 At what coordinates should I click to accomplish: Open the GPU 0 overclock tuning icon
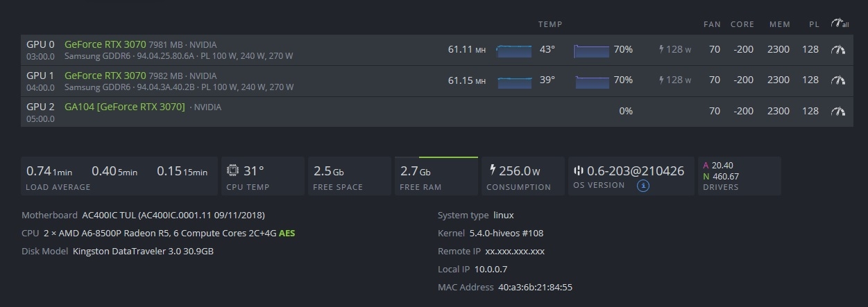click(838, 50)
